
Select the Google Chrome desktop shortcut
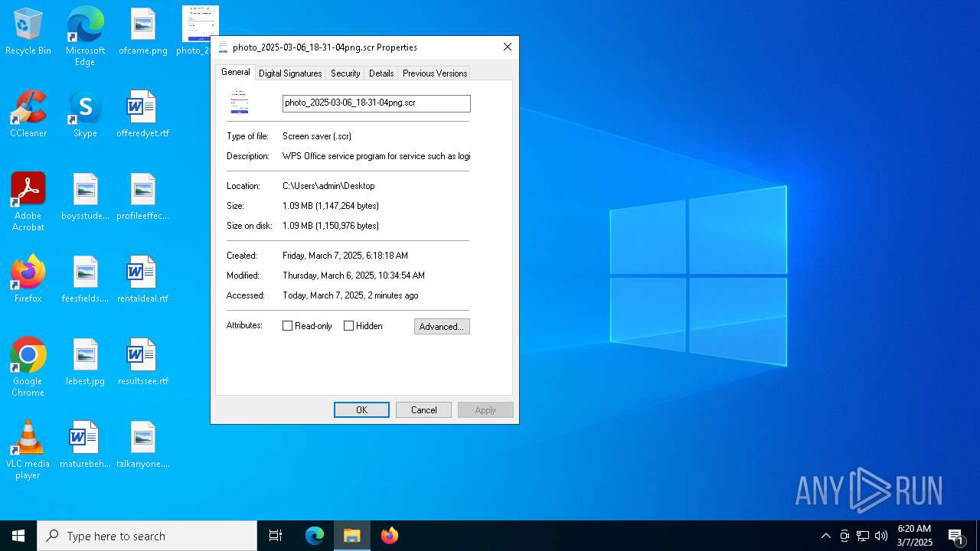28,367
